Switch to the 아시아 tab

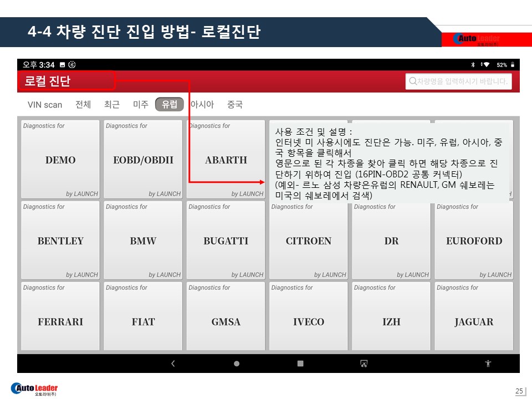click(202, 104)
